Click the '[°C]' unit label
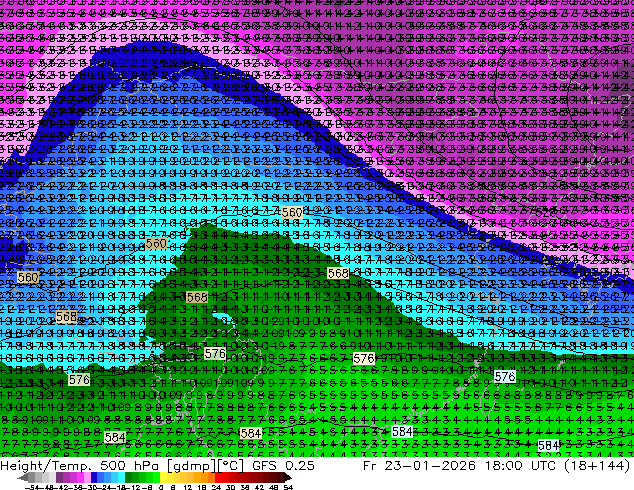The width and height of the screenshot is (634, 490). pos(230,466)
